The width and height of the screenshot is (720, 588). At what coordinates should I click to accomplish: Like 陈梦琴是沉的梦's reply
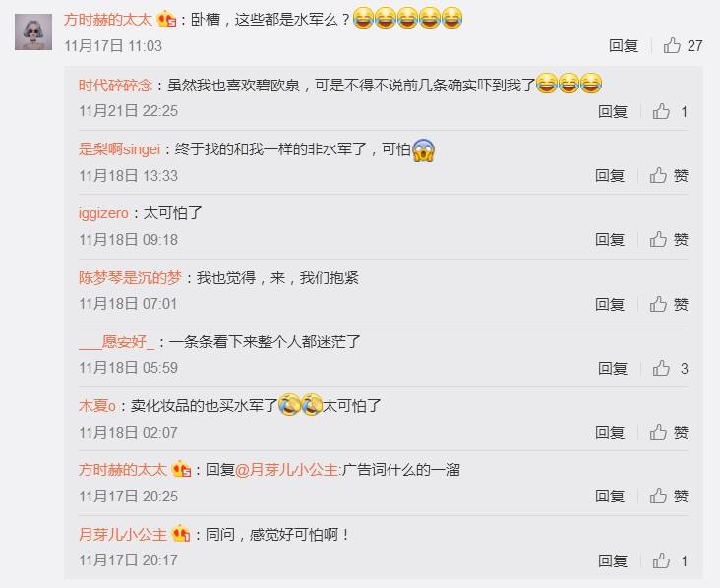tap(658, 305)
